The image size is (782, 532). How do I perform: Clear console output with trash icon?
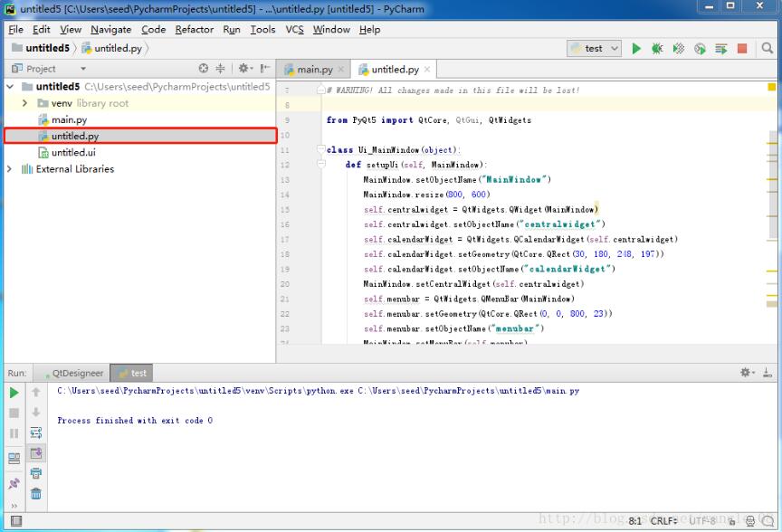pyautogui.click(x=34, y=493)
